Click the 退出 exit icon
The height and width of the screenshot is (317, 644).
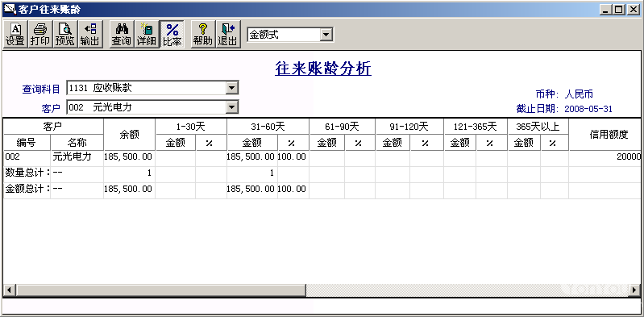(x=227, y=35)
